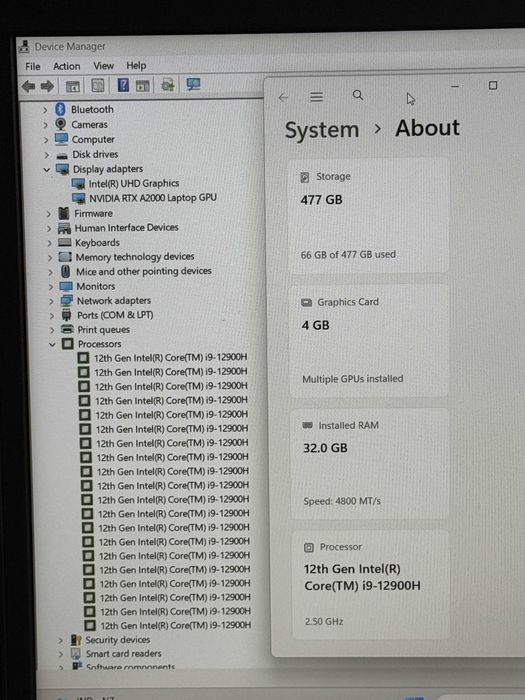Screen dimensions: 525x700
Task: Expand the Cameras node
Action: click(46, 125)
